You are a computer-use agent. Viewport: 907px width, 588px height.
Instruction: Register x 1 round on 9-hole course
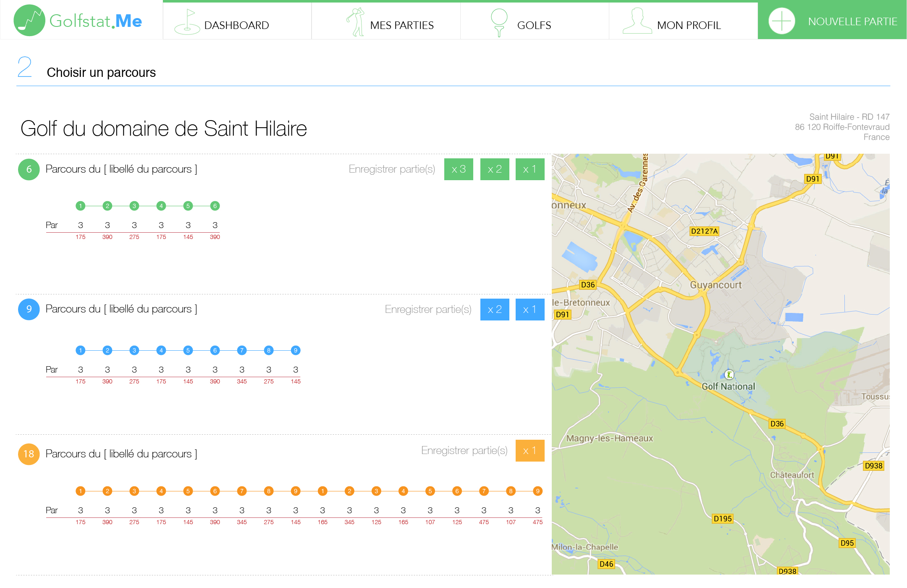(530, 310)
